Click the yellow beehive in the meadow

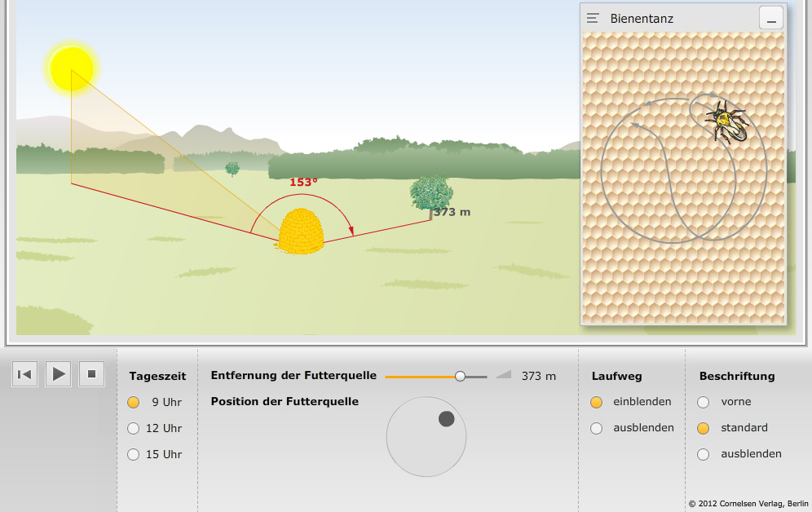click(x=301, y=232)
